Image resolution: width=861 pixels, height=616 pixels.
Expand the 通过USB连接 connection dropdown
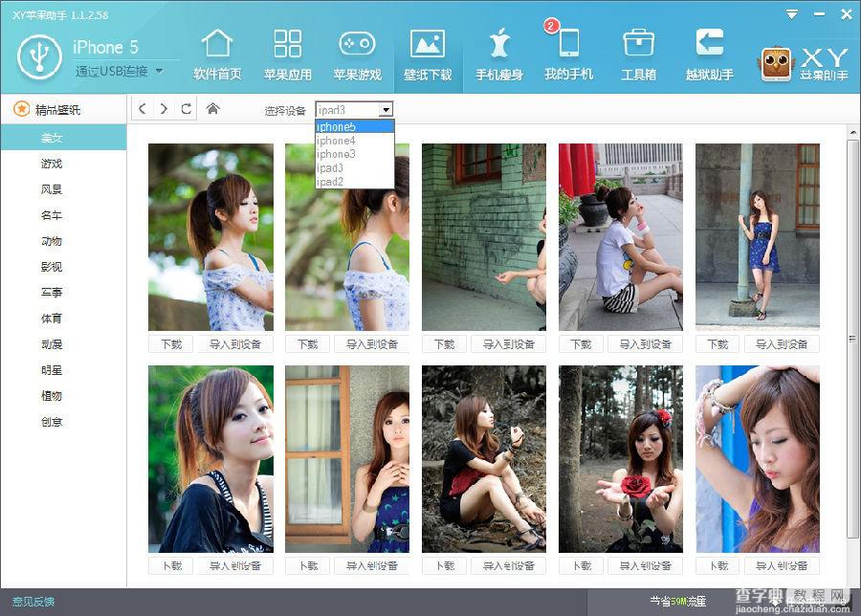tap(159, 71)
